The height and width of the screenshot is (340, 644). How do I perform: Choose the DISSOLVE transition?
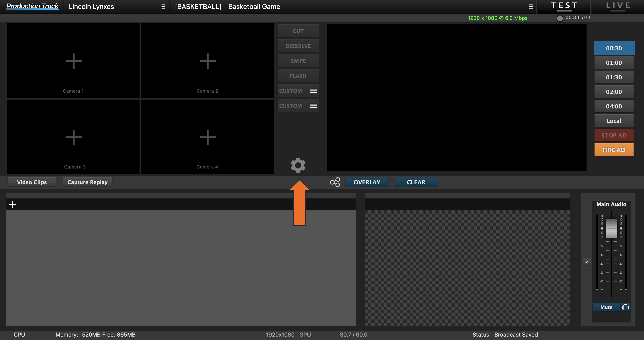pos(298,46)
